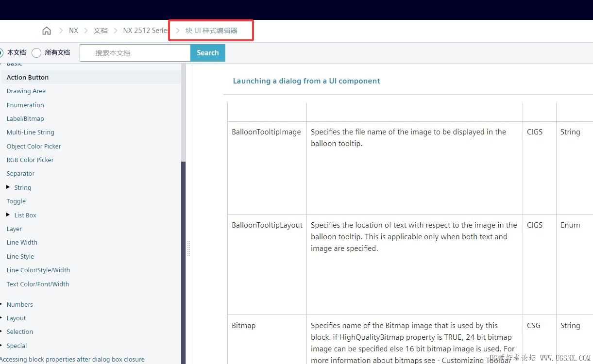Go to NX 2512 Series breadcrumb

click(x=146, y=31)
